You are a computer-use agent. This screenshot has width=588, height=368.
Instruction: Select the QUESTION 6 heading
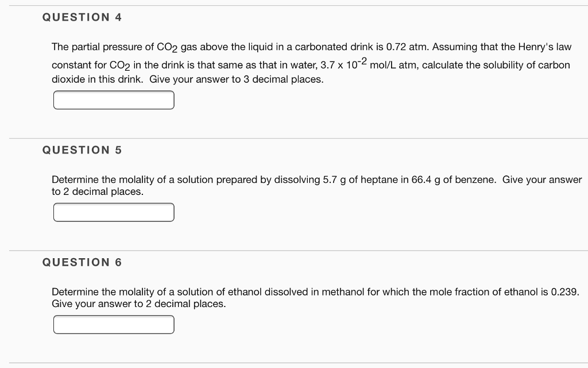point(82,262)
